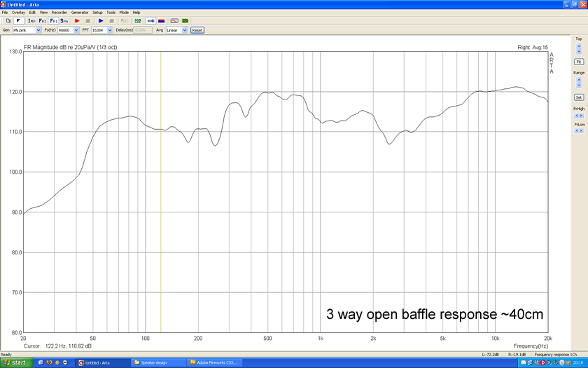
Task: Open Speaker design folder in taskbar
Action: [158, 363]
